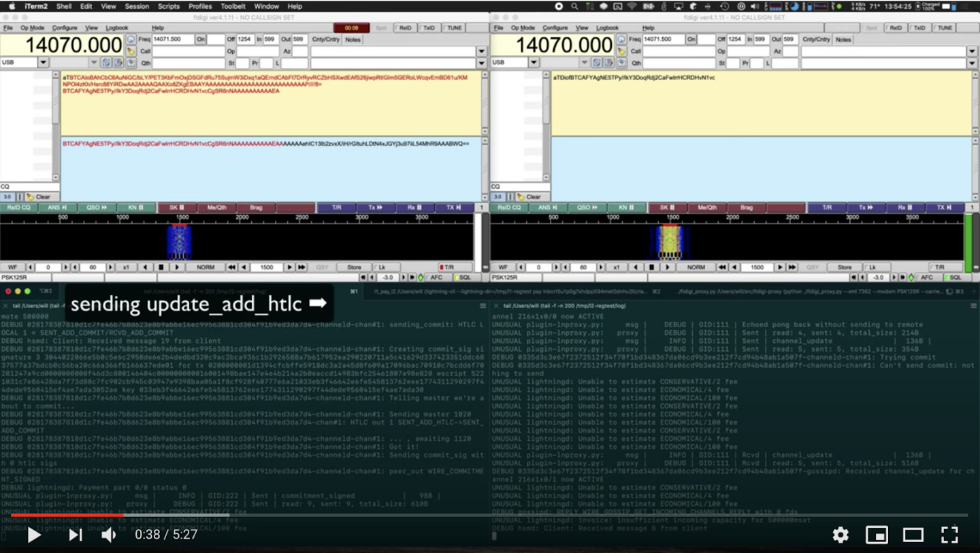Open USB mode dropdown in right window

coord(533,63)
